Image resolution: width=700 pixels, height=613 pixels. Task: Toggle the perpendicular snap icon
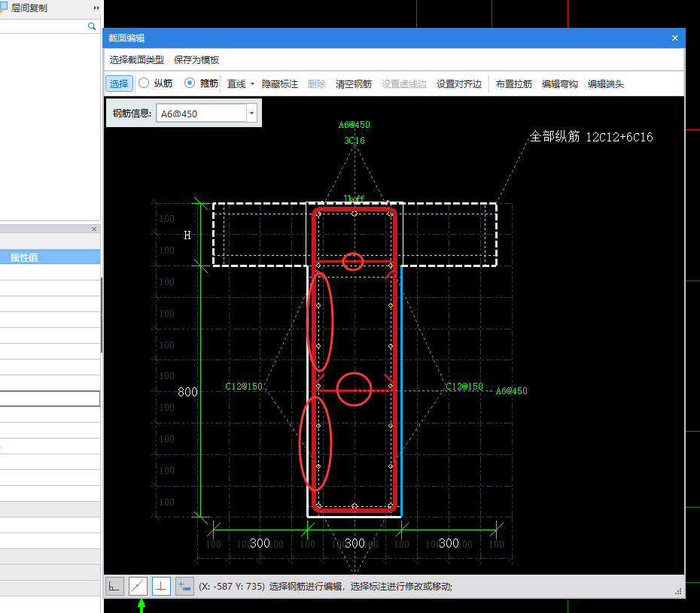coord(161,586)
